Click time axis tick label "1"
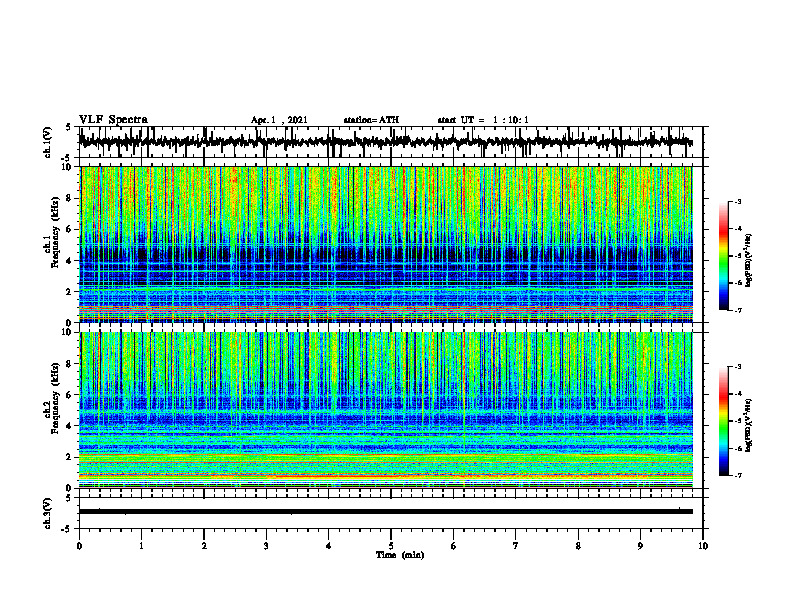 141,546
